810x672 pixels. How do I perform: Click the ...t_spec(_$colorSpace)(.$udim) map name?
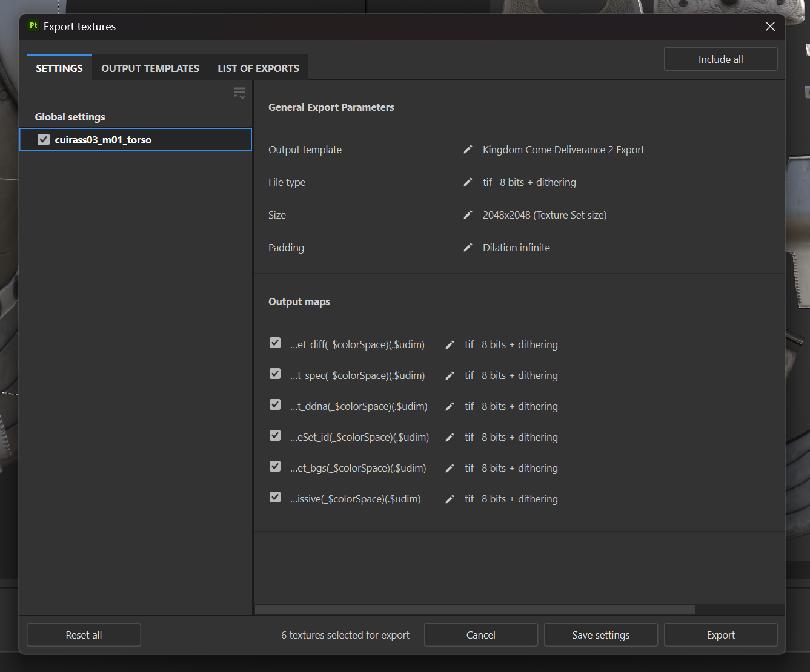357,375
